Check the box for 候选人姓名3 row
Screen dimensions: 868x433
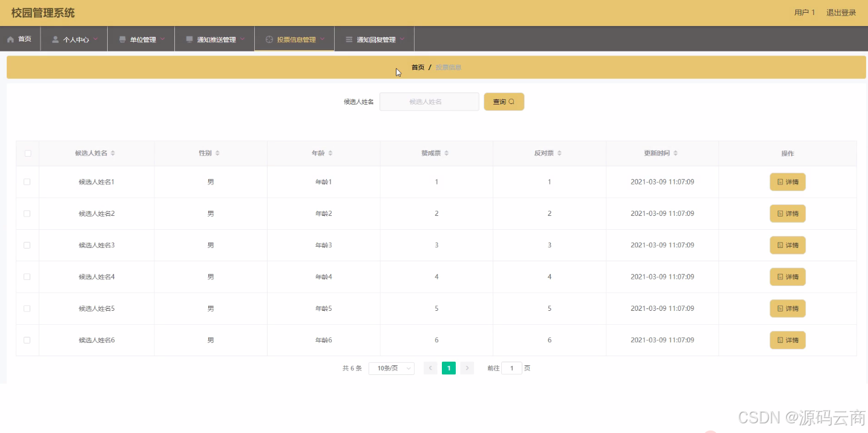[27, 245]
